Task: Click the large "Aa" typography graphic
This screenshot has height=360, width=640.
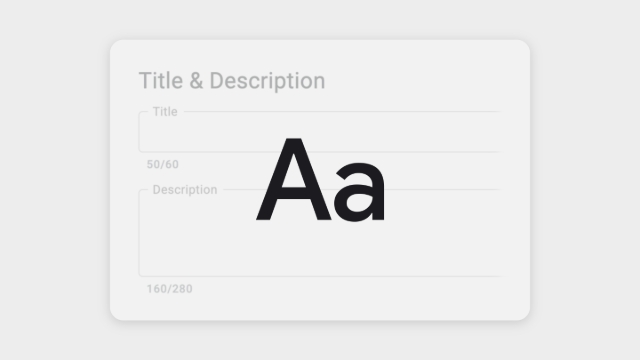Action: tap(320, 180)
